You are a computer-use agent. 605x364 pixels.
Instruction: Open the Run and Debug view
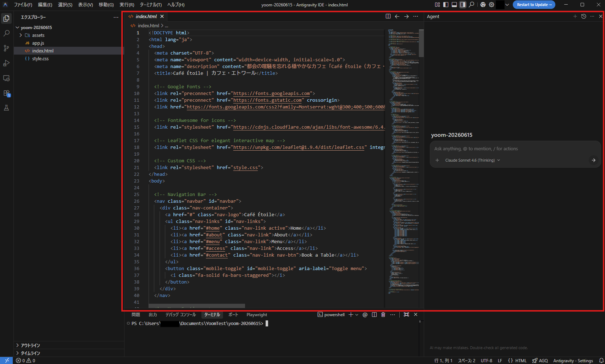click(x=6, y=63)
